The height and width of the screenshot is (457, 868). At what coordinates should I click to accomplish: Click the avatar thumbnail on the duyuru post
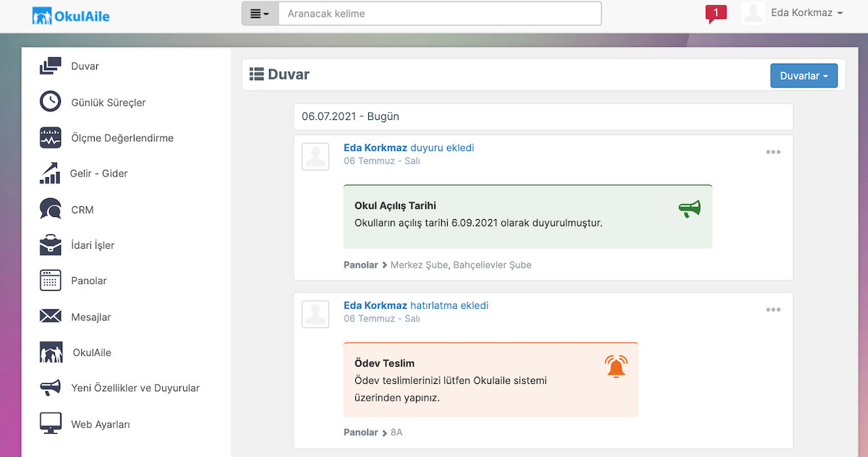tap(315, 157)
